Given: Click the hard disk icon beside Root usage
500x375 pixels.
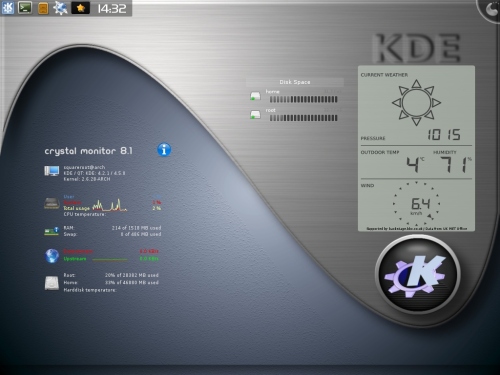Looking at the screenshot, I should pyautogui.click(x=52, y=283).
